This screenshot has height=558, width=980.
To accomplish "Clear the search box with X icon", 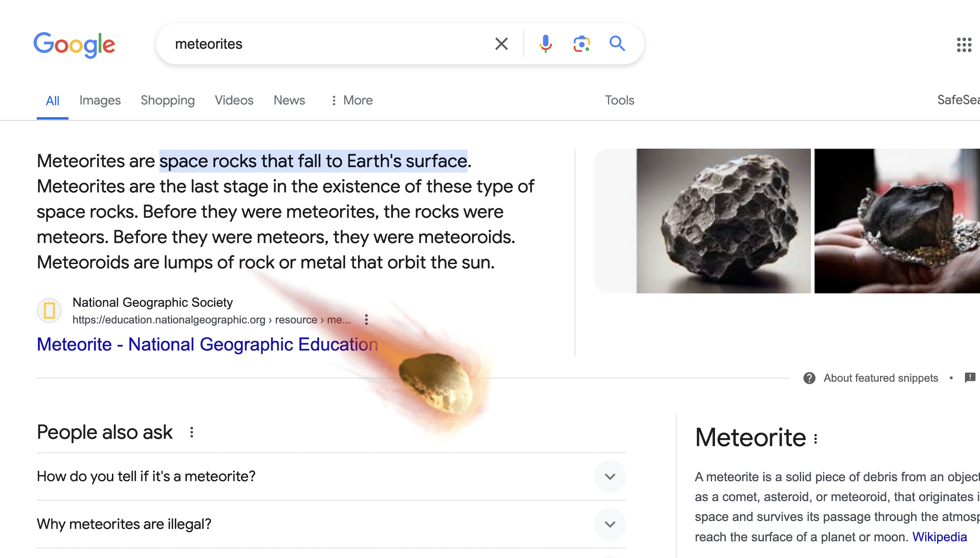I will [x=501, y=44].
